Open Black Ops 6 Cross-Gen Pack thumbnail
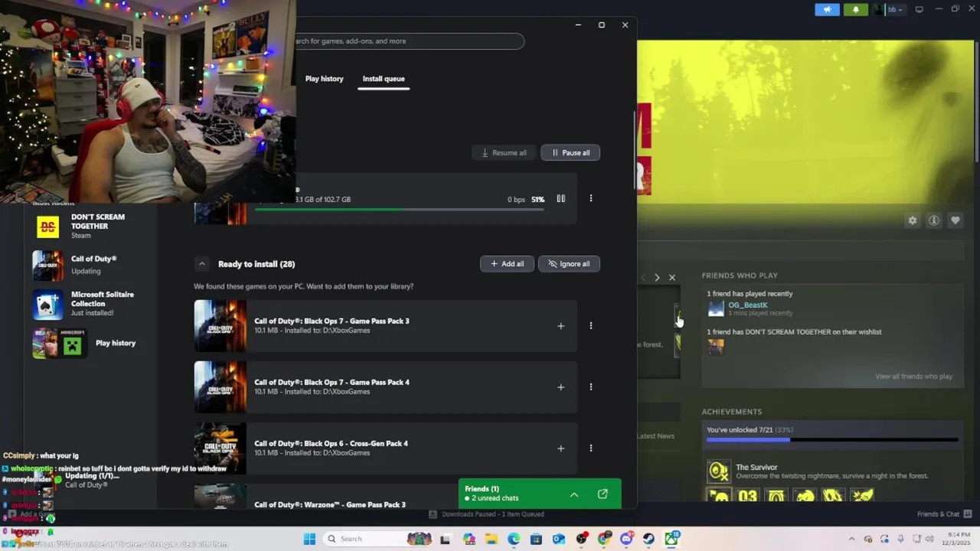Image resolution: width=980 pixels, height=551 pixels. click(220, 448)
